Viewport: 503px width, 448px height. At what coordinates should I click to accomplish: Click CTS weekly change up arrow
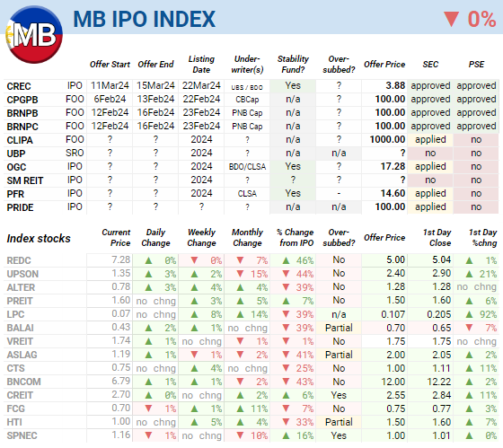click(194, 368)
